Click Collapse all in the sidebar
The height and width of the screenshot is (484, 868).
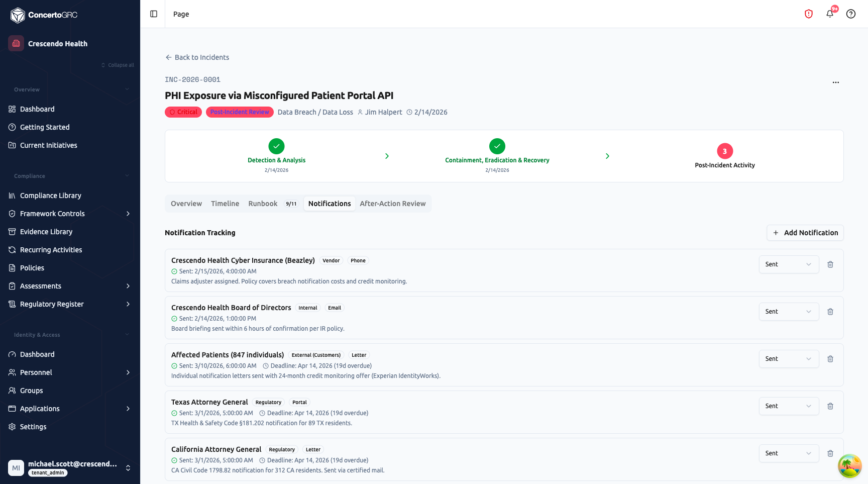pyautogui.click(x=118, y=65)
